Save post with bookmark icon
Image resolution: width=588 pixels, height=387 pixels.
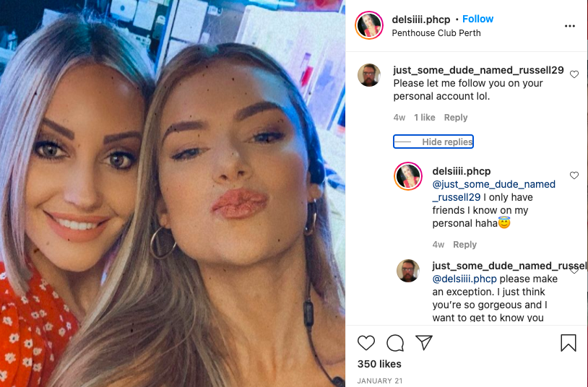[x=568, y=343]
